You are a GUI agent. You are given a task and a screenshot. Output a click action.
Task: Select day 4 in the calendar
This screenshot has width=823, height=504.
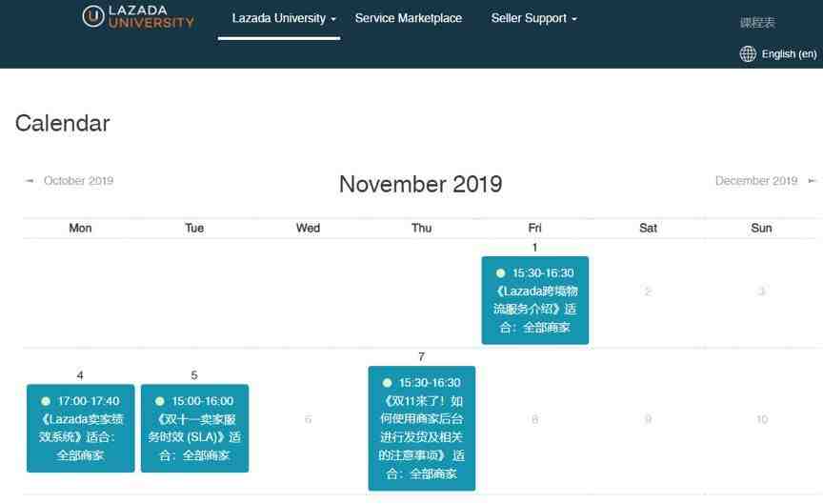pos(80,375)
